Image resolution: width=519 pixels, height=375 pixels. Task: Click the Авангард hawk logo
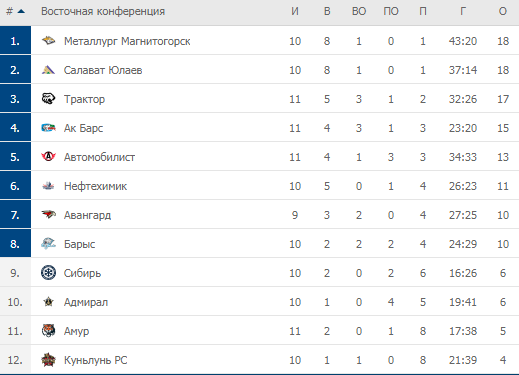point(48,215)
